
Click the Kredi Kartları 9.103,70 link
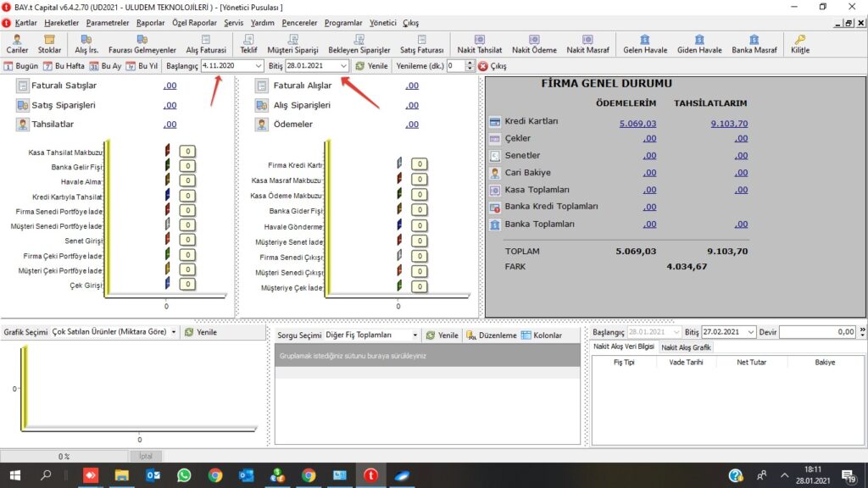click(x=729, y=124)
